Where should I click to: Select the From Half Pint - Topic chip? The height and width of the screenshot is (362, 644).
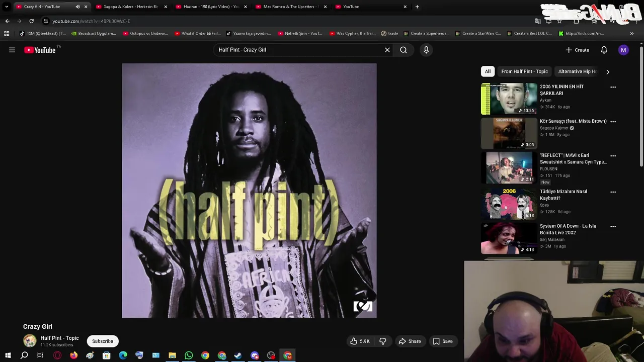524,71
